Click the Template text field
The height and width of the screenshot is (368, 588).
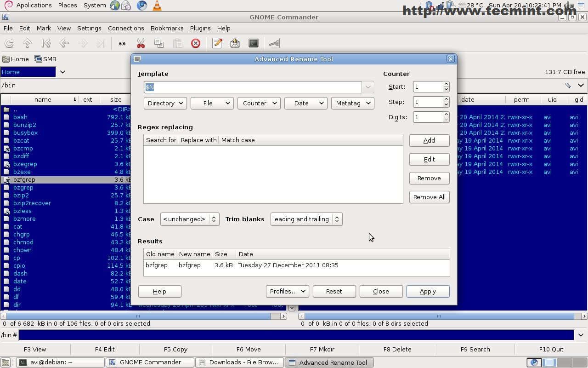pyautogui.click(x=253, y=87)
